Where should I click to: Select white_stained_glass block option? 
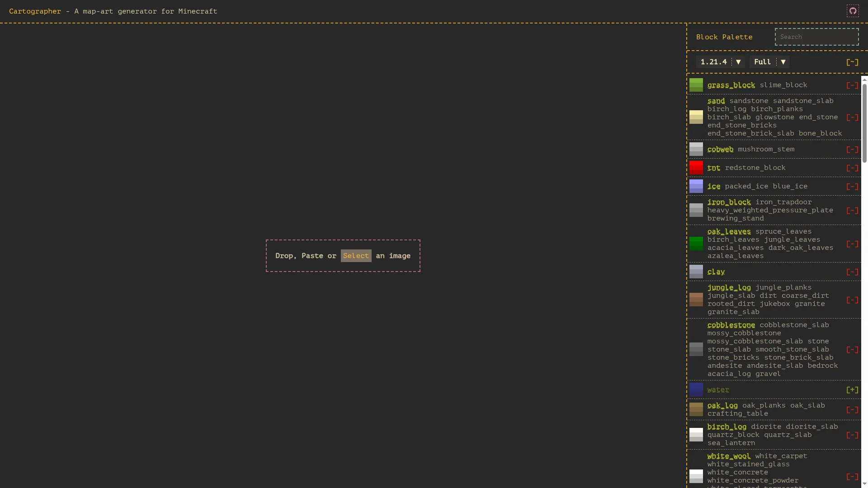[x=749, y=464]
